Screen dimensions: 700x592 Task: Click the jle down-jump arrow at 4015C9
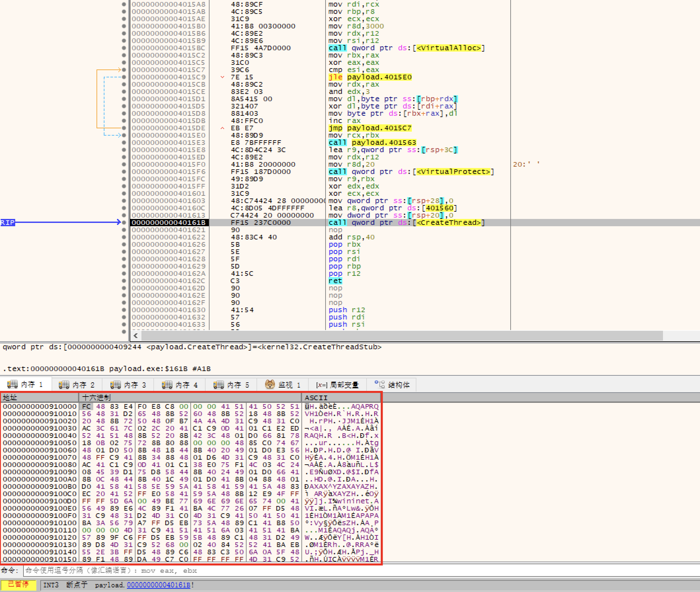click(x=222, y=77)
